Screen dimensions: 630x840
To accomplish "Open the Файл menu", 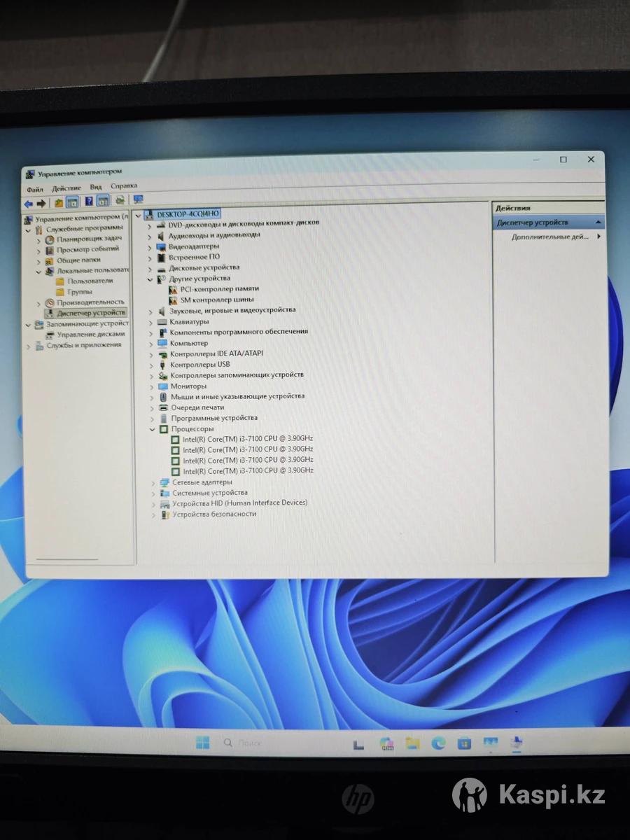I will 35,188.
